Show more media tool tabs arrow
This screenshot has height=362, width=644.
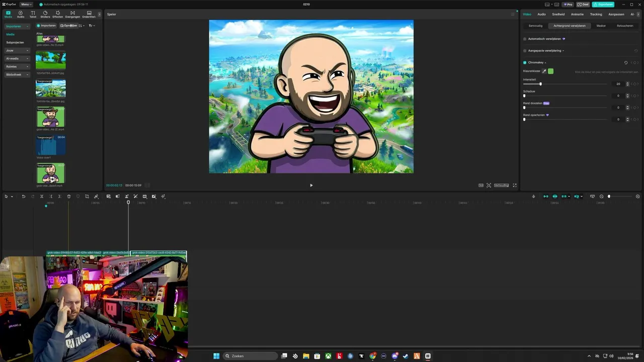99,14
